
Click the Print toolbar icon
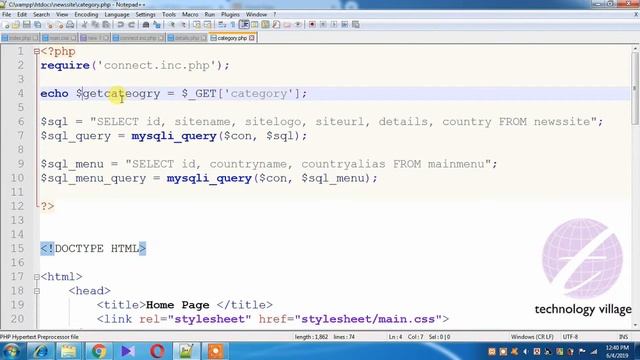pyautogui.click(x=70, y=25)
